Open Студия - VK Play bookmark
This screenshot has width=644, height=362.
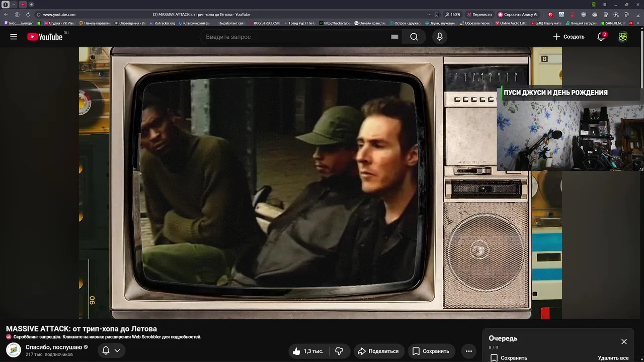[x=59, y=23]
